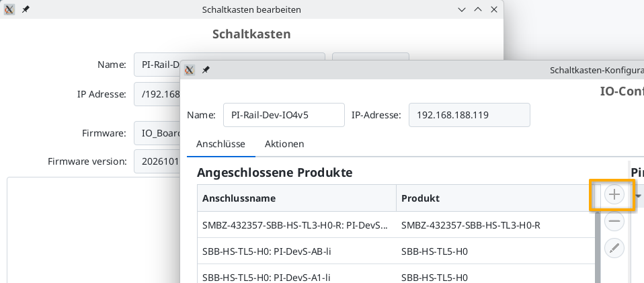
Task: Click Firmware version field starting 2026101
Action: pyautogui.click(x=157, y=161)
